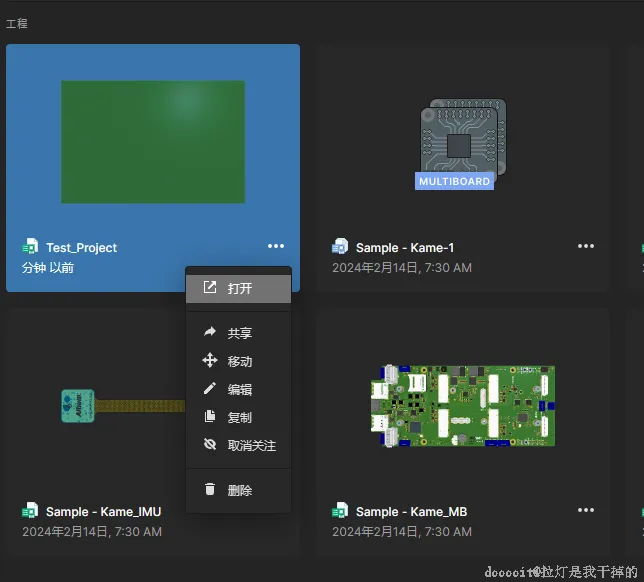This screenshot has height=582, width=644.
Task: Choose 共享 in the context menu
Action: click(x=238, y=333)
